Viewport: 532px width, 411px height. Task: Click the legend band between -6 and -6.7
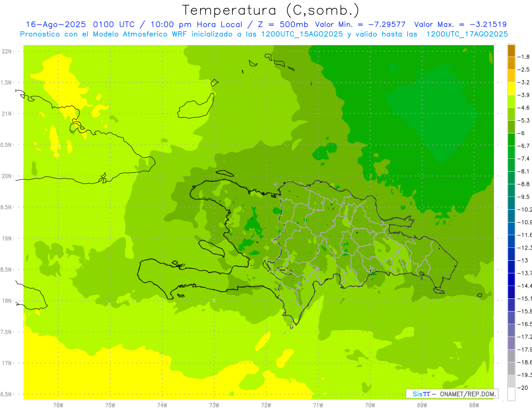tap(511, 139)
